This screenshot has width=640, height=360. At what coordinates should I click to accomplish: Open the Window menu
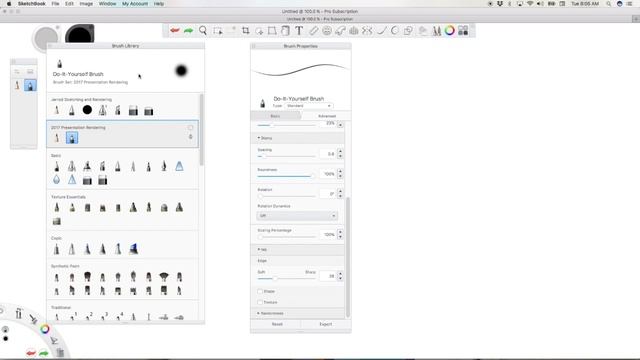click(x=107, y=4)
